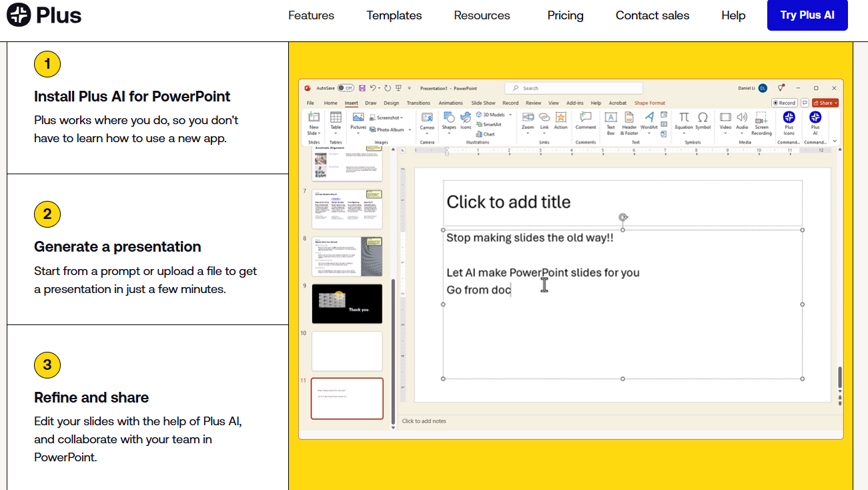Screen dimensions: 868x490
Task: Click the lightbulb notification icon
Action: [781, 88]
